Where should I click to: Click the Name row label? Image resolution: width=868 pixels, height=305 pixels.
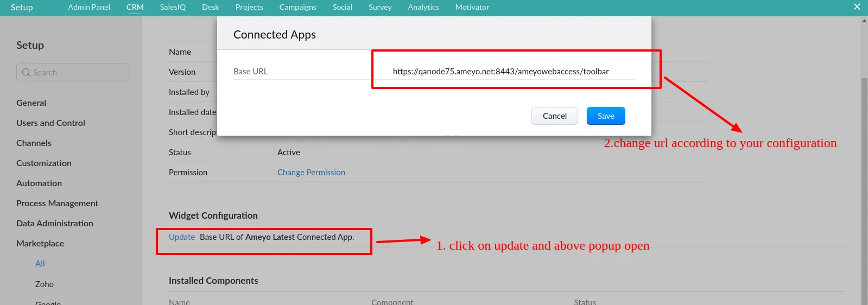coord(180,52)
